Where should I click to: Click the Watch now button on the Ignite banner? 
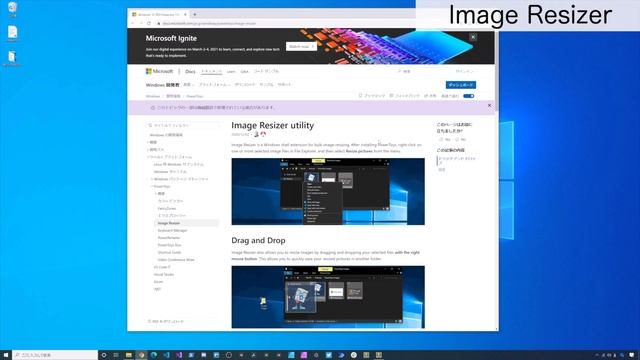(301, 47)
